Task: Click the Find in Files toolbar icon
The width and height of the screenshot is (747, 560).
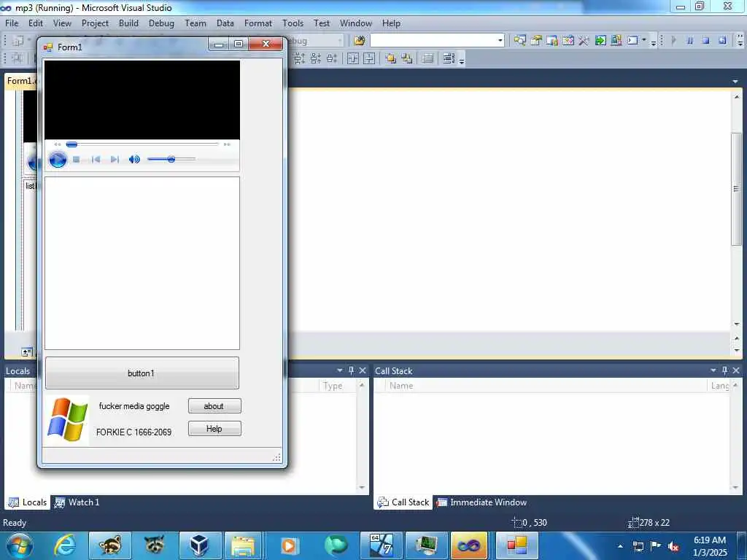Action: (359, 41)
